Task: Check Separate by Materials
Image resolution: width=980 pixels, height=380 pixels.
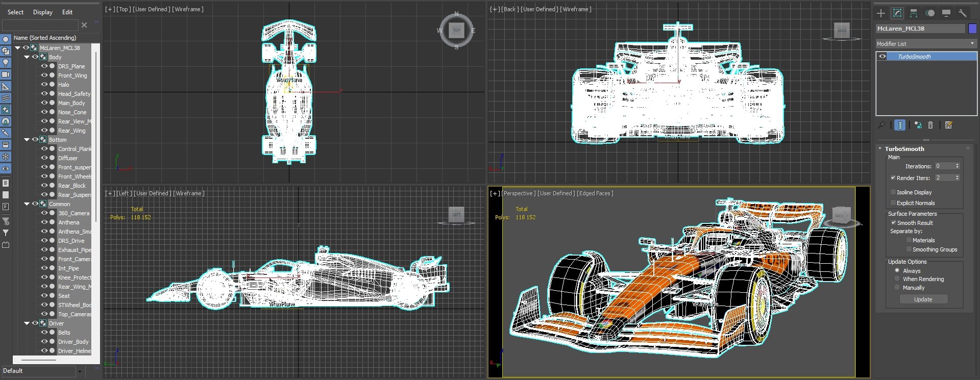Action: [909, 240]
